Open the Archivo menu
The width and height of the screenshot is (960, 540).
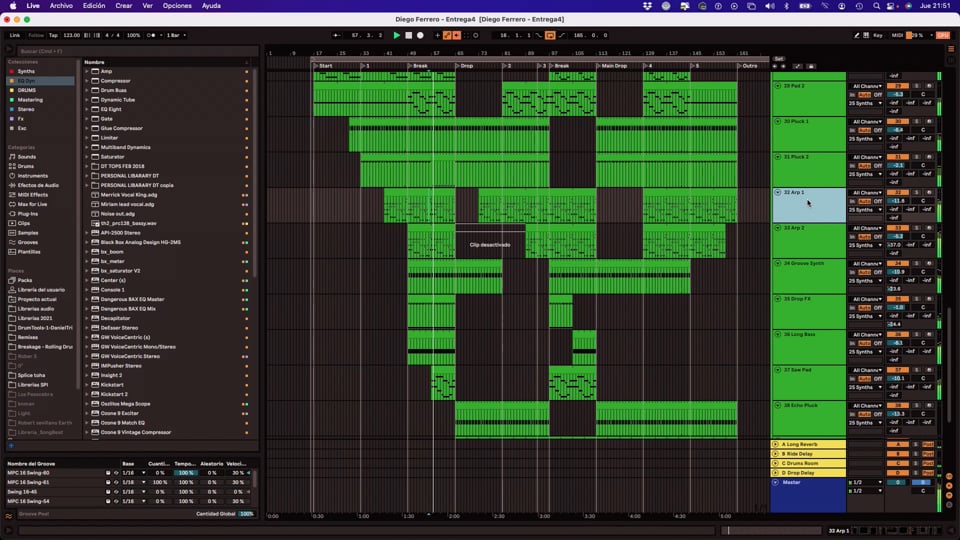pos(61,6)
